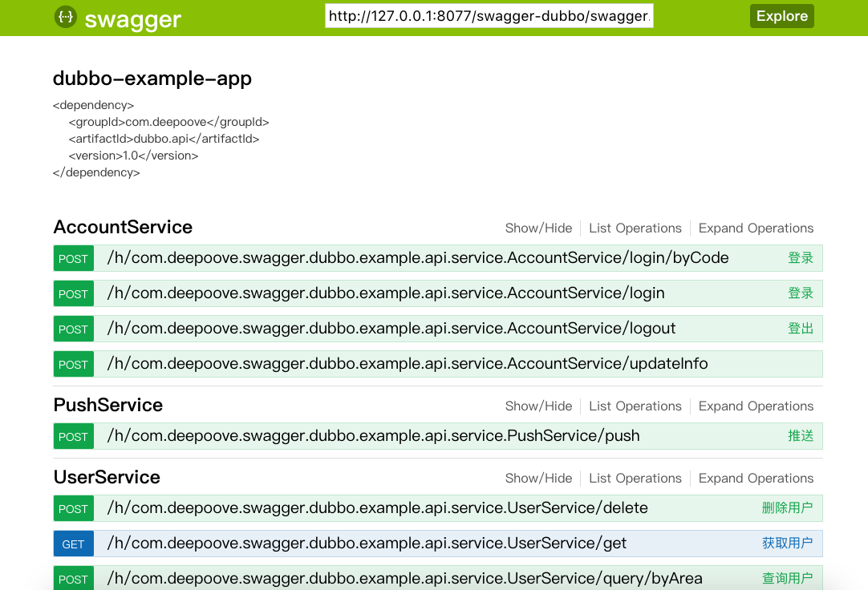Click Expand Operations for AccountService
The height and width of the screenshot is (590, 868).
(x=756, y=228)
